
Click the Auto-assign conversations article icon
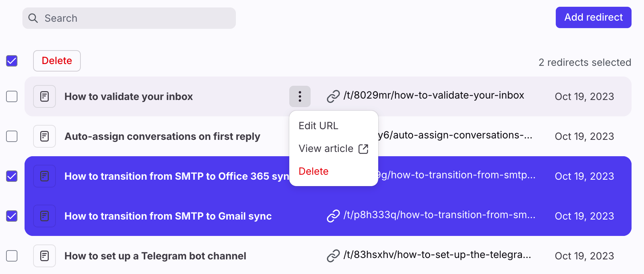(x=44, y=136)
